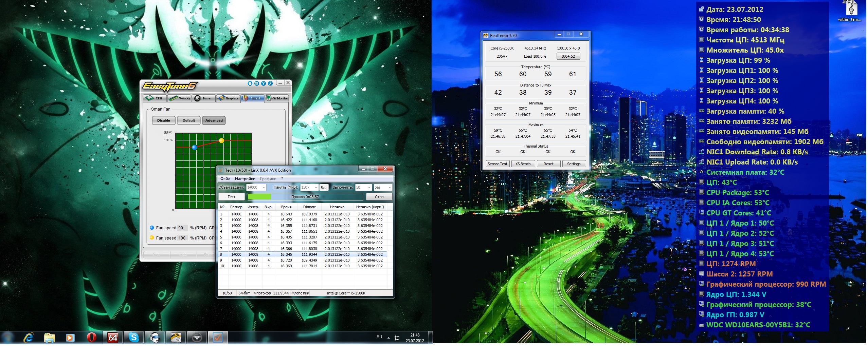Image resolution: width=868 pixels, height=346 pixels.
Task: Show hidden tray icons arrow
Action: (x=388, y=338)
